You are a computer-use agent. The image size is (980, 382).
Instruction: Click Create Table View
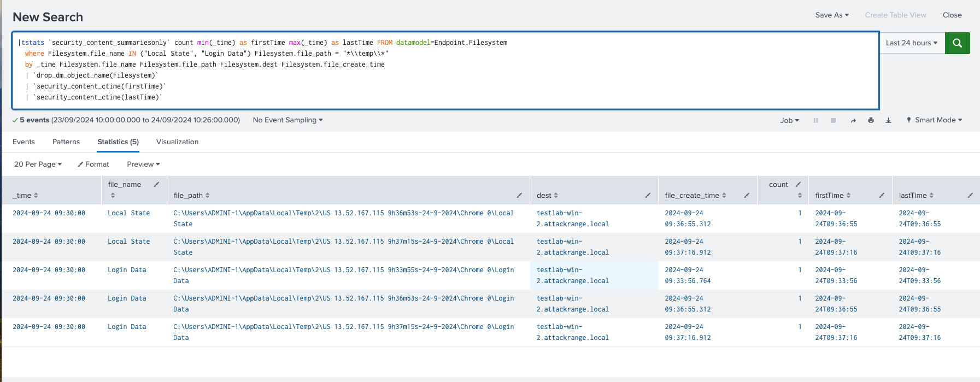coord(895,15)
